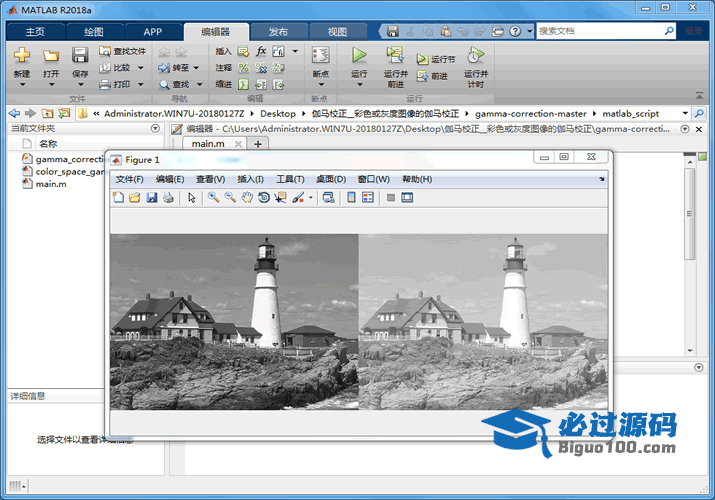715x500 pixels.
Task: Expand the Print (打印) dropdown arrow
Action: tap(139, 85)
